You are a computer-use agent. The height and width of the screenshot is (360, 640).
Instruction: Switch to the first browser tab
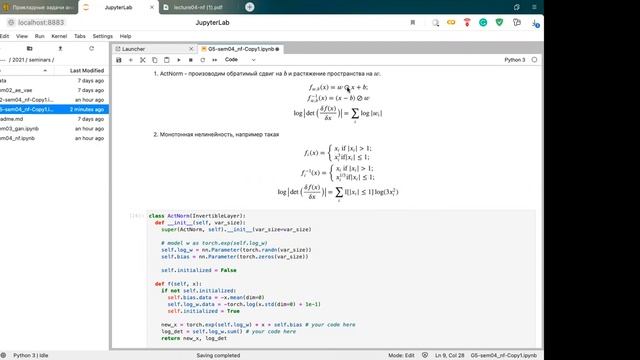[39, 7]
